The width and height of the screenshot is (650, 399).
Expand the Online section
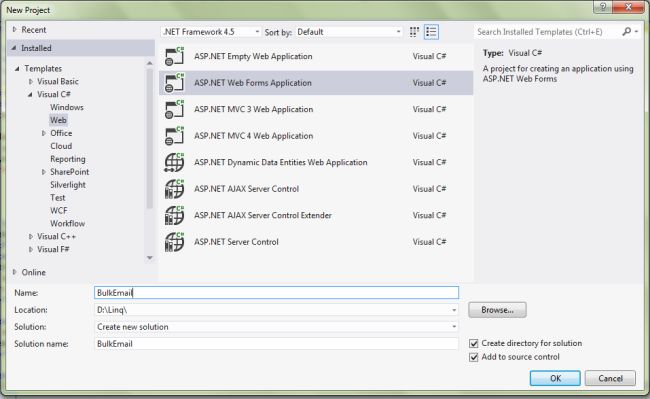tap(15, 272)
